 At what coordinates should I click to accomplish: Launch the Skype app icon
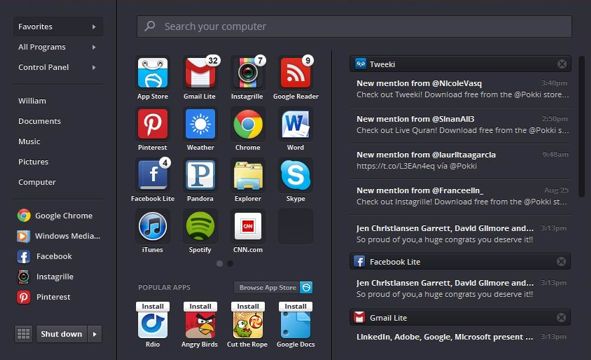pyautogui.click(x=296, y=175)
